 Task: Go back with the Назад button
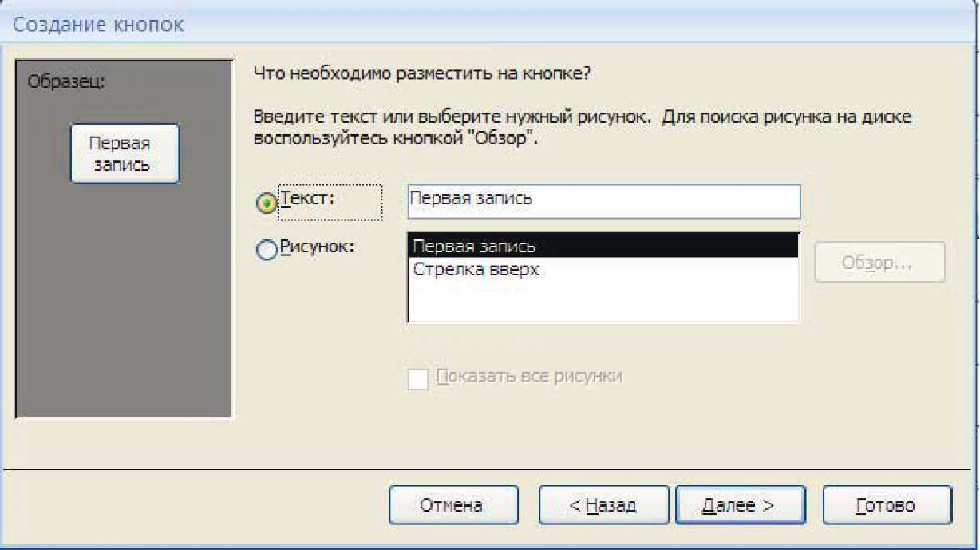603,505
